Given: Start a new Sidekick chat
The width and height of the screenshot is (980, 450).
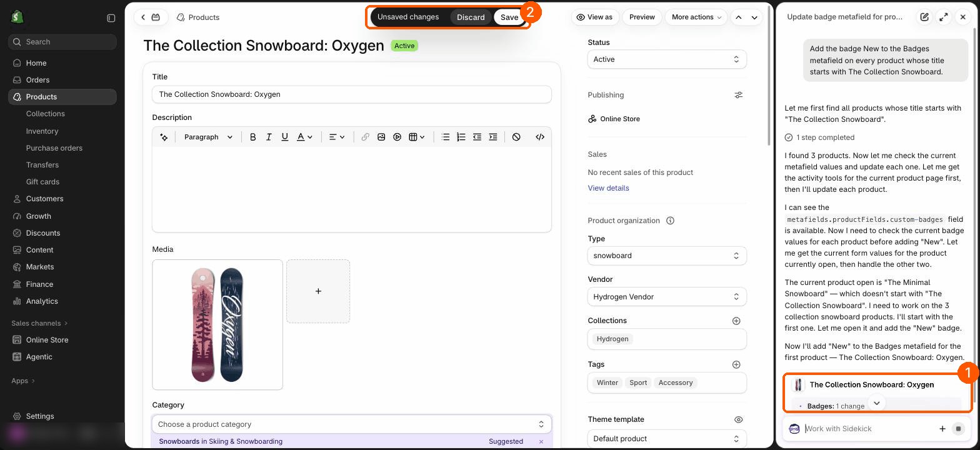Looking at the screenshot, I should coord(924,17).
